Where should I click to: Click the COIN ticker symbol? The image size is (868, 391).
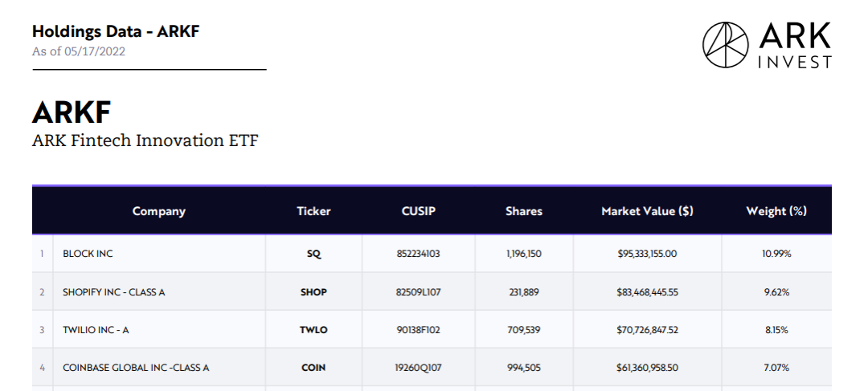(x=313, y=368)
